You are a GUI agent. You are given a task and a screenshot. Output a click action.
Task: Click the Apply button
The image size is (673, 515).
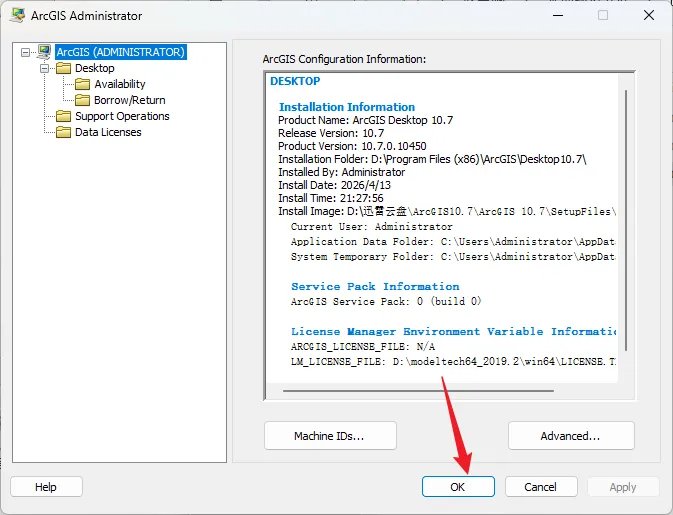623,487
